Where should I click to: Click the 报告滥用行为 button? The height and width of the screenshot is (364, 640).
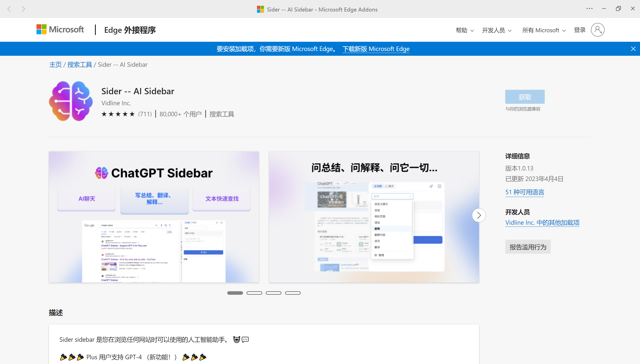528,247
